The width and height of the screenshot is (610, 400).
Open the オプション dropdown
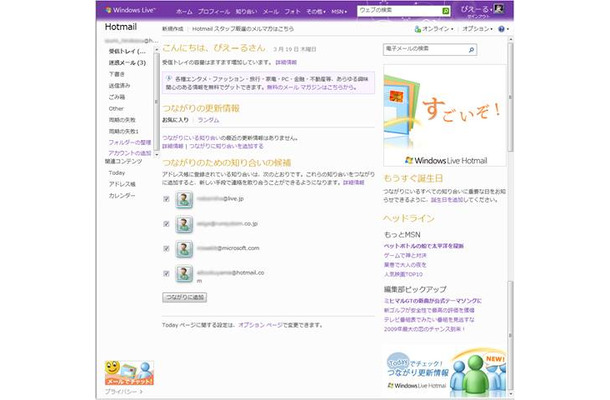click(x=477, y=29)
